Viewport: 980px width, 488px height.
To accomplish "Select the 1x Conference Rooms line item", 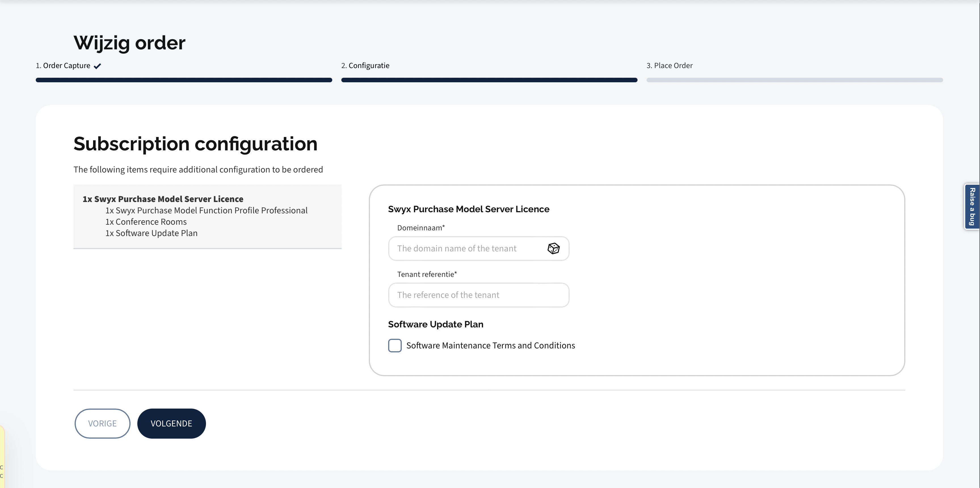I will coord(146,221).
